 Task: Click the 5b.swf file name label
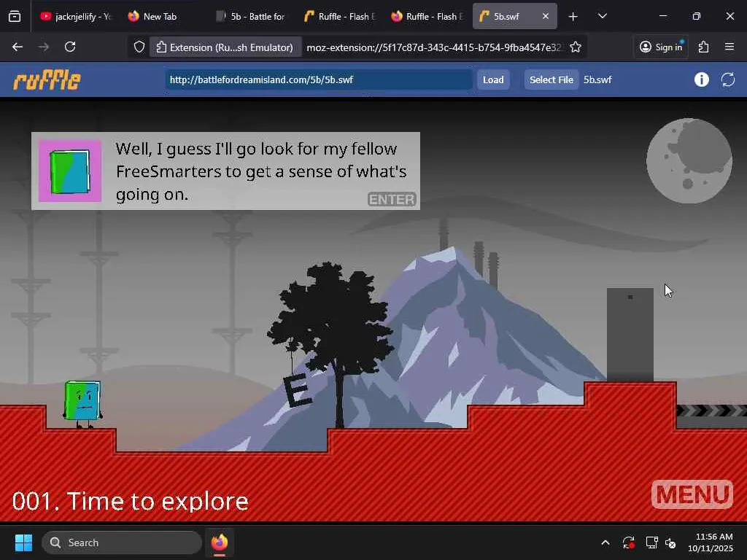(x=597, y=79)
